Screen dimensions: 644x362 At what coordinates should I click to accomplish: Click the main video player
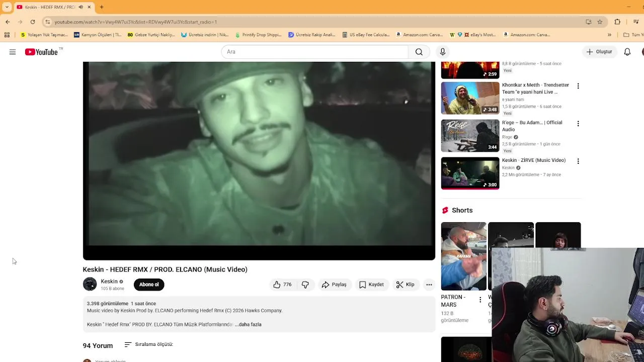pos(259,161)
